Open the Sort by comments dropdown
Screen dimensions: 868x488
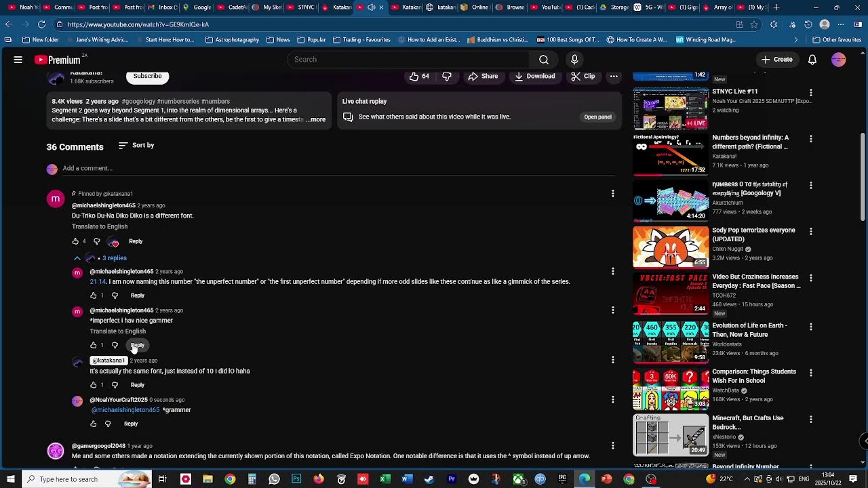[136, 146]
